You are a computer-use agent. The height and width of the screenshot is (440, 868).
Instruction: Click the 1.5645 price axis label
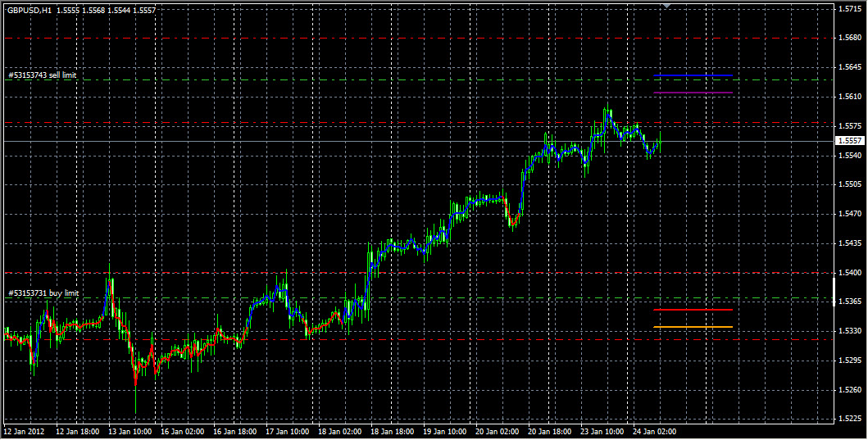[x=850, y=67]
